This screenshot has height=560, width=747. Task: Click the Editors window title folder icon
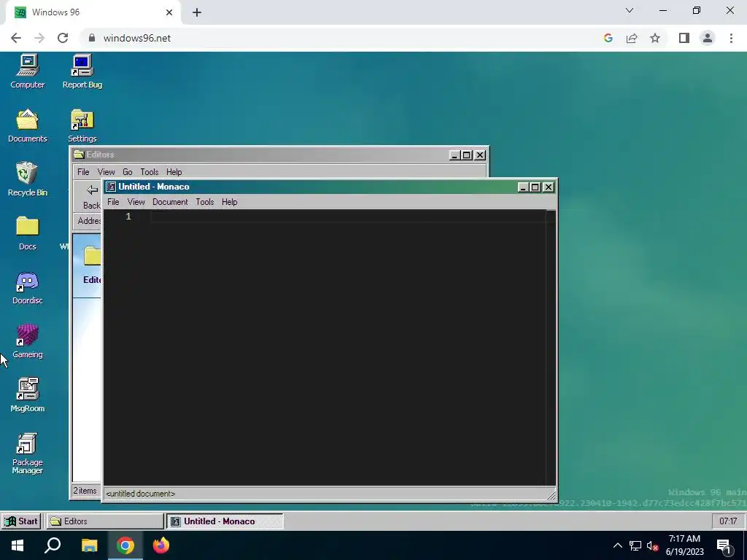[x=79, y=155]
